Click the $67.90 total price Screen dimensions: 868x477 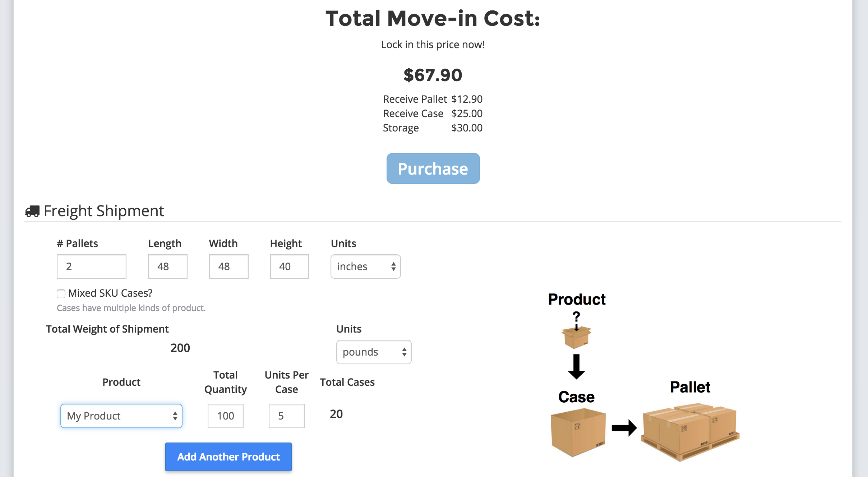(x=433, y=75)
